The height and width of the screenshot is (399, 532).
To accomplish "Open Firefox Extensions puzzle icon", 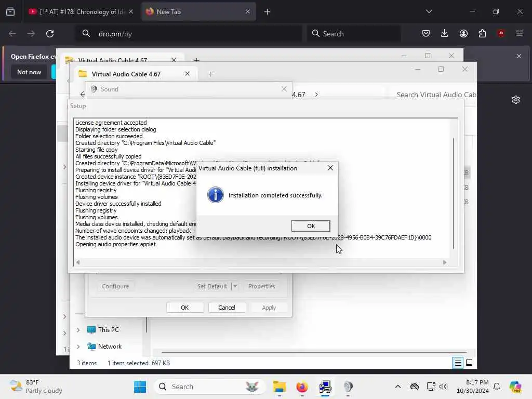I will pyautogui.click(x=482, y=33).
